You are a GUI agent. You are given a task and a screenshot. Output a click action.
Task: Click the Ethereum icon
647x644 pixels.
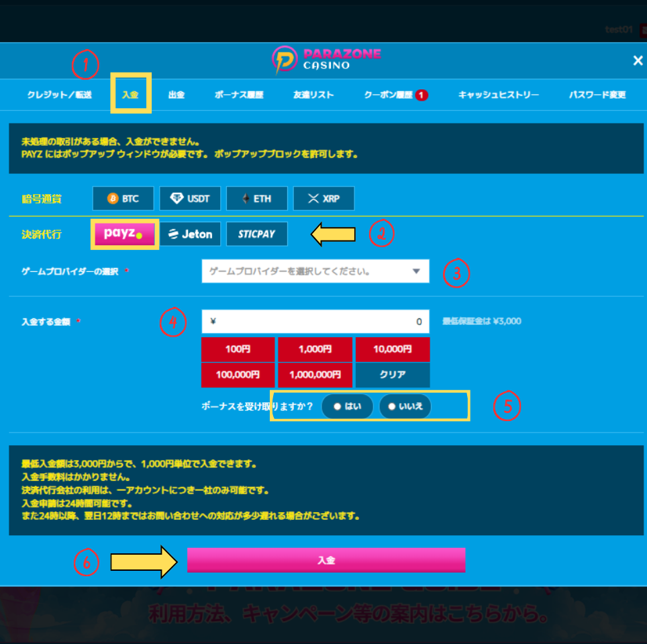tap(246, 199)
